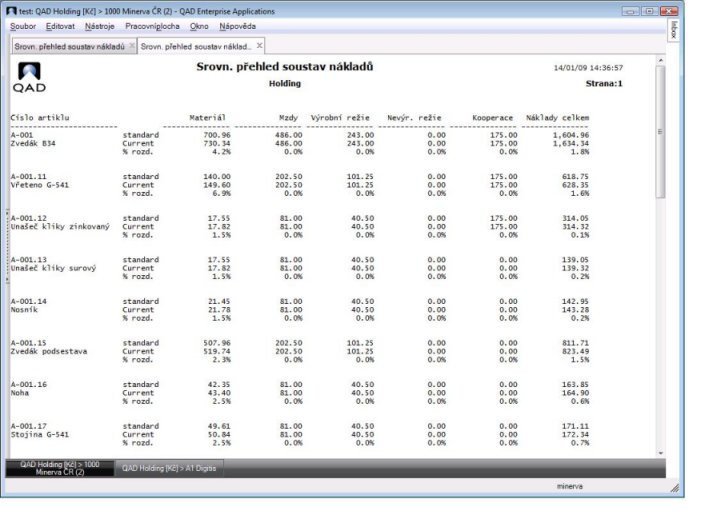Click the date 14/01/09 14:36:57
Image resolution: width=705 pixels, height=531 pixels.
point(588,68)
